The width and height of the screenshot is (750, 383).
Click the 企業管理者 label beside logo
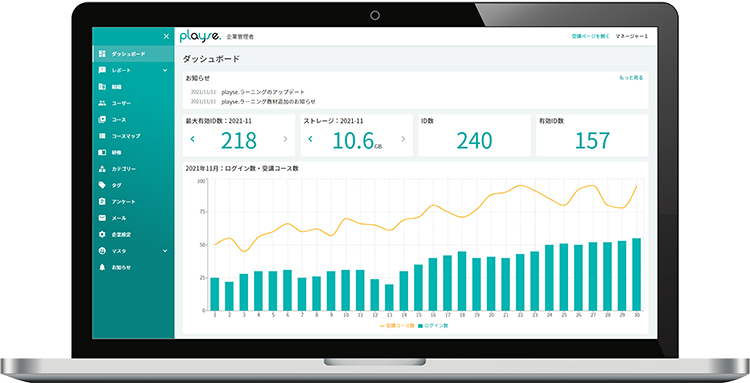tap(240, 37)
